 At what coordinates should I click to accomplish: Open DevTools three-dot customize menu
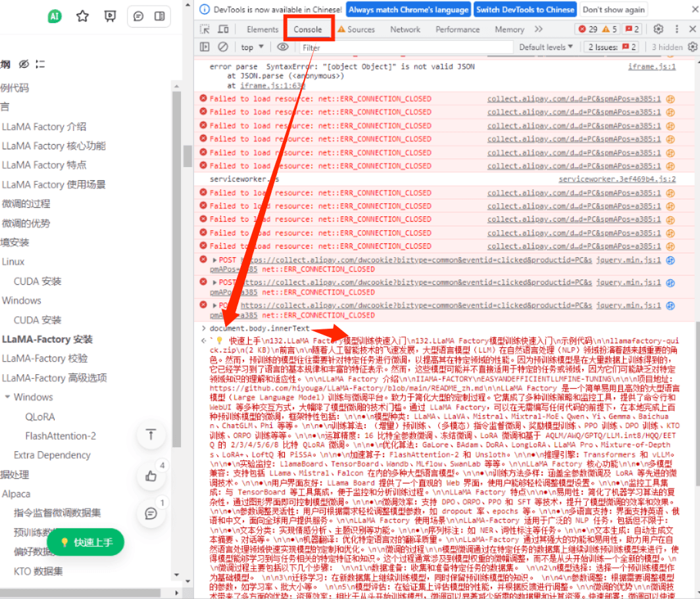tap(677, 29)
